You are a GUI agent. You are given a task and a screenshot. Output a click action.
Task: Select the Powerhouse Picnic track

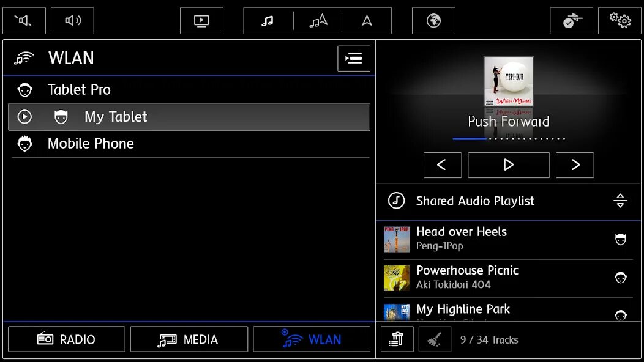[508, 278]
